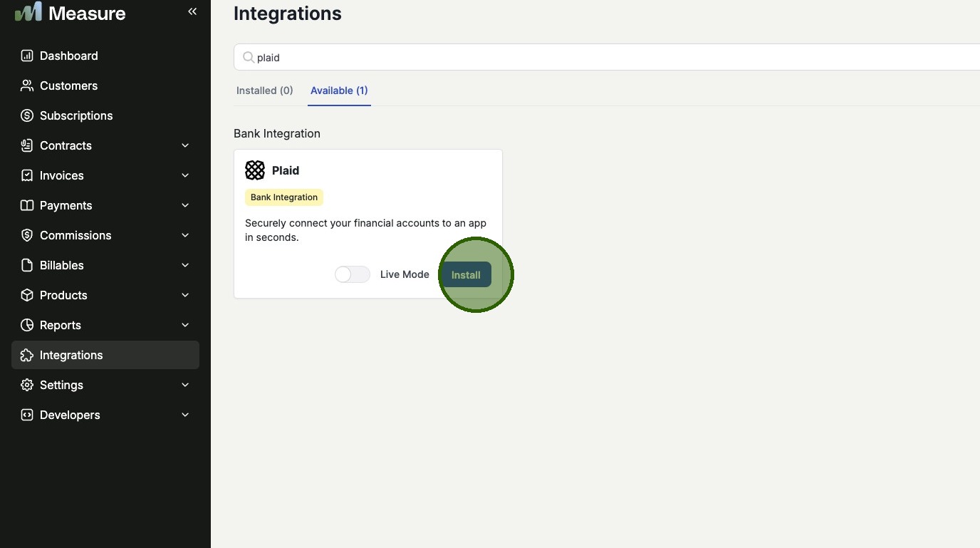Click the Products box icon
Image resolution: width=980 pixels, height=548 pixels.
pyautogui.click(x=27, y=295)
